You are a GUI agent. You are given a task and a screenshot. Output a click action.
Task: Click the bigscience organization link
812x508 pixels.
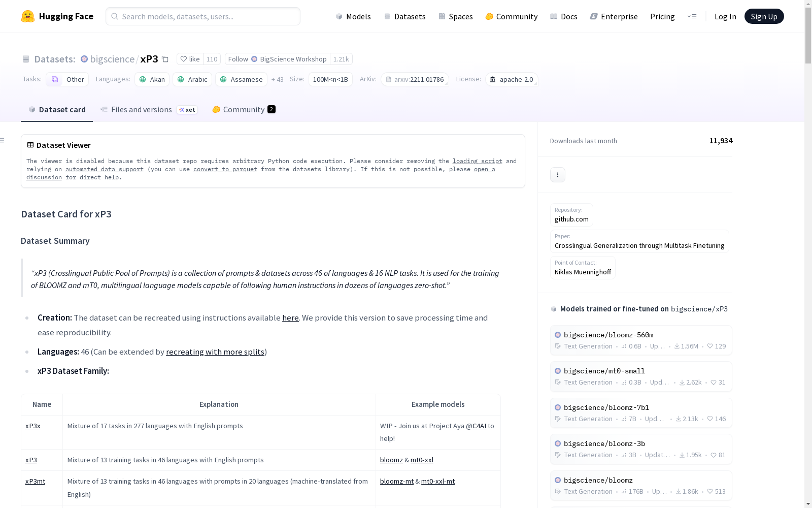112,59
